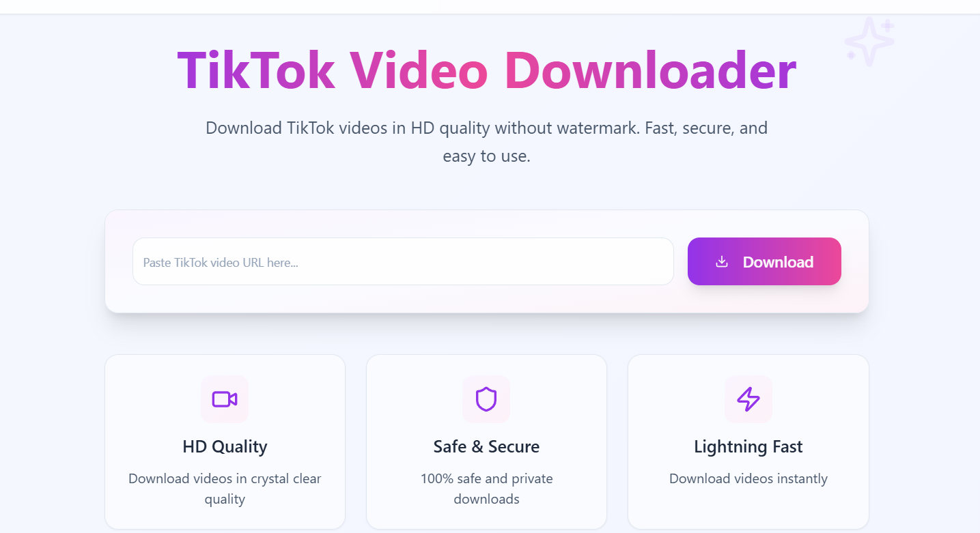980x533 pixels.
Task: Focus the Paste TikTok video URL field
Action: click(403, 261)
